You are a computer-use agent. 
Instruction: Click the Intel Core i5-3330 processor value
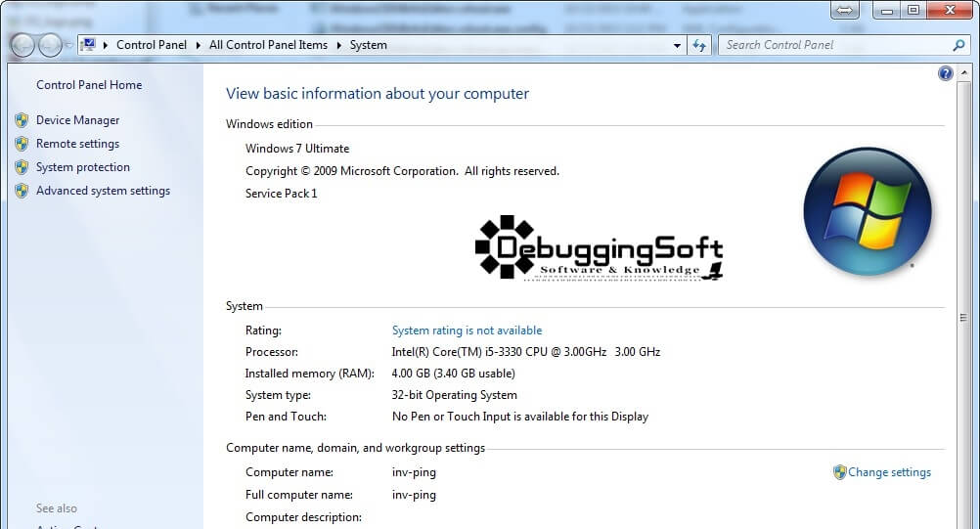click(525, 352)
